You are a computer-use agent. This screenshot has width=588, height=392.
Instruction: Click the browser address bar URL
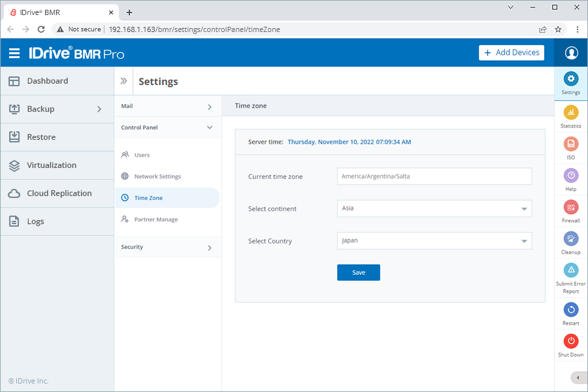(194, 29)
